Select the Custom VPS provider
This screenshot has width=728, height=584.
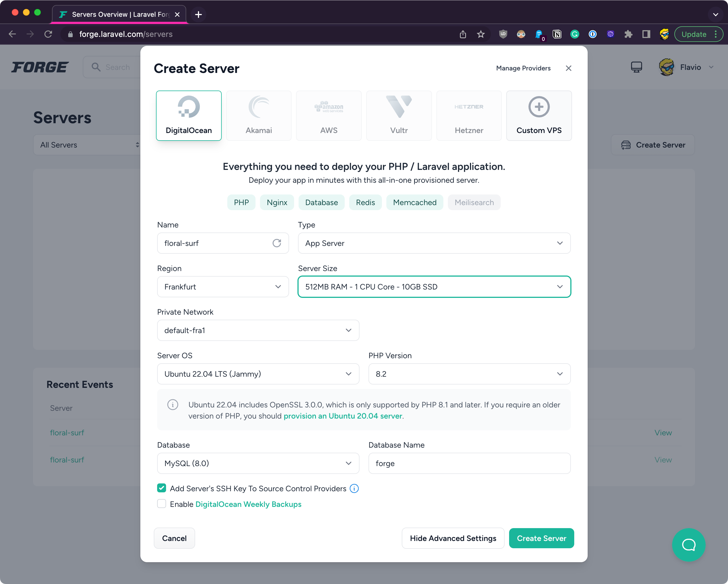pyautogui.click(x=538, y=115)
